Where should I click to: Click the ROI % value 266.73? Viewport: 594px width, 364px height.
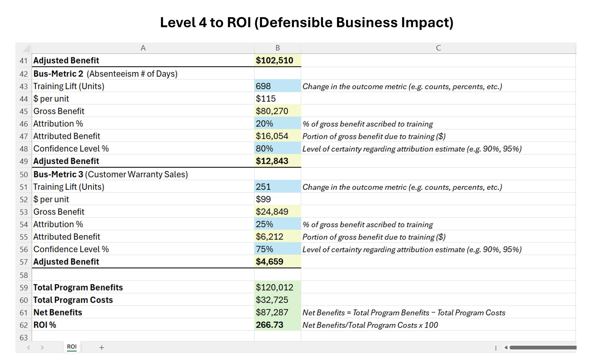tap(277, 325)
